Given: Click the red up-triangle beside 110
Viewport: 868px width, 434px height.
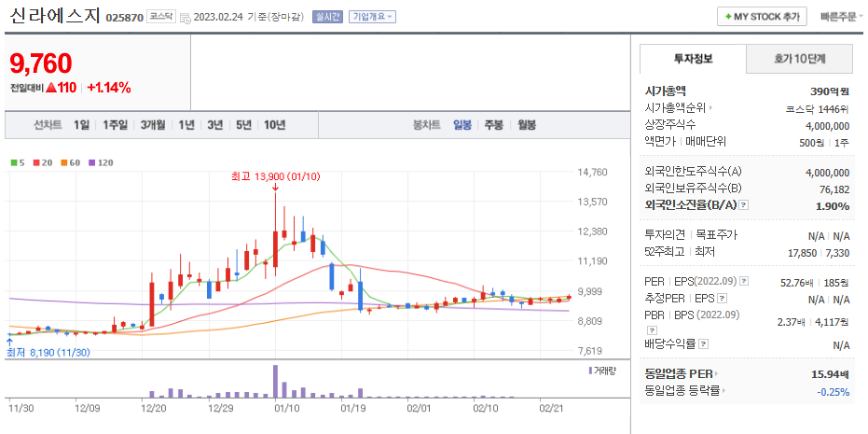Looking at the screenshot, I should click(51, 88).
